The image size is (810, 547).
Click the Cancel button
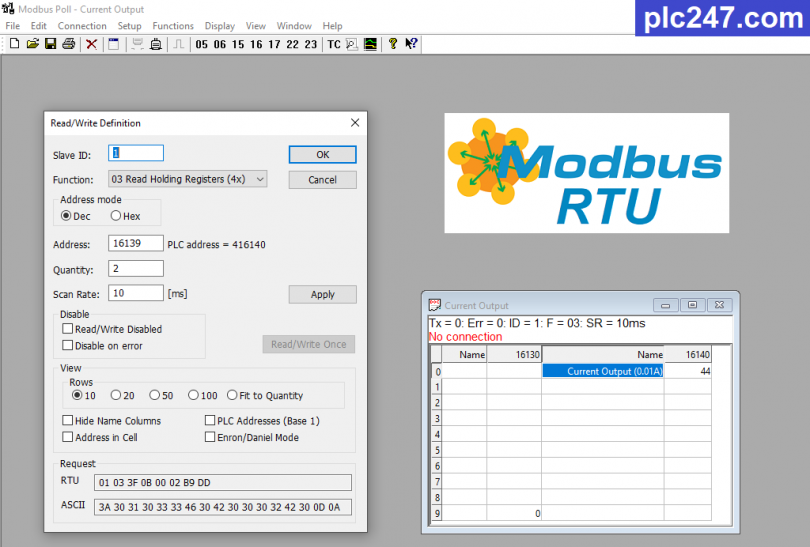coord(322,180)
